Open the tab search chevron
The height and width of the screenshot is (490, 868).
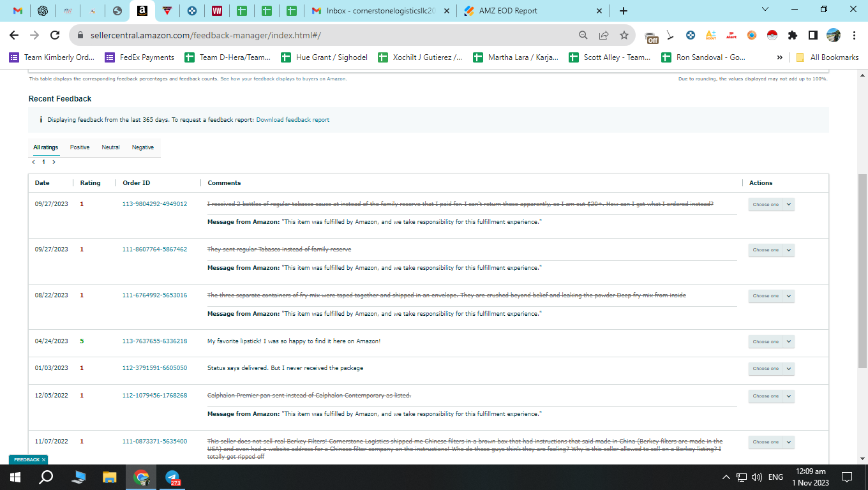pos(766,10)
